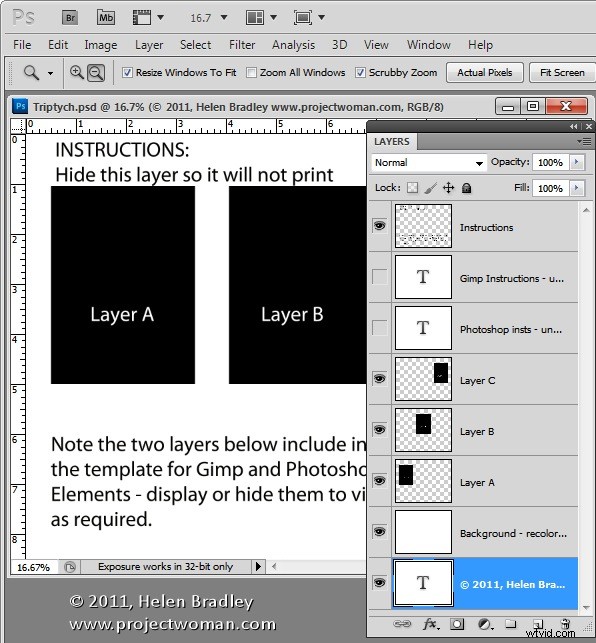Viewport: 596px width, 643px height.
Task: Uncheck Resize Windows To Fit
Action: (x=127, y=73)
